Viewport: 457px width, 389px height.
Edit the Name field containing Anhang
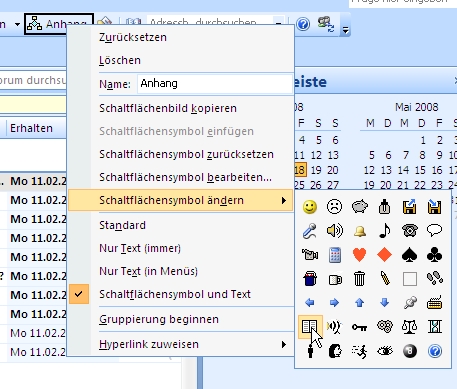(x=215, y=84)
